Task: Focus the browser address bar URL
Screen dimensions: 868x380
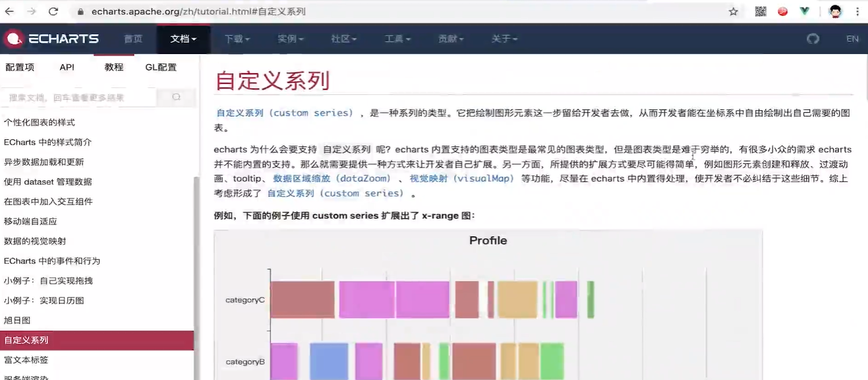Action: pyautogui.click(x=198, y=12)
